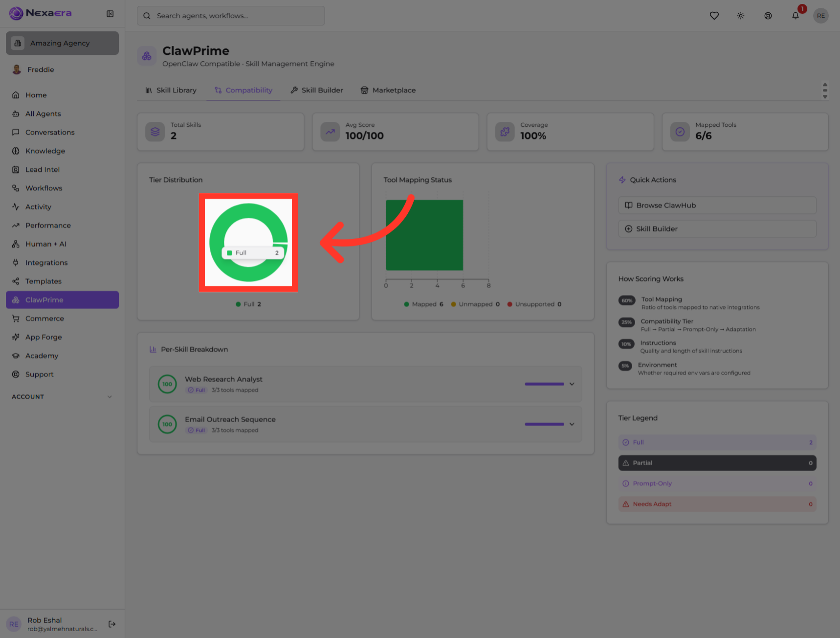Select Partial tier legend row

(717, 463)
